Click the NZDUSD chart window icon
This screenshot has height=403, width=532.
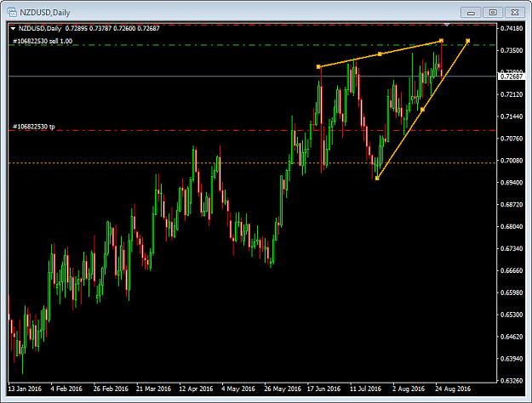pos(12,13)
